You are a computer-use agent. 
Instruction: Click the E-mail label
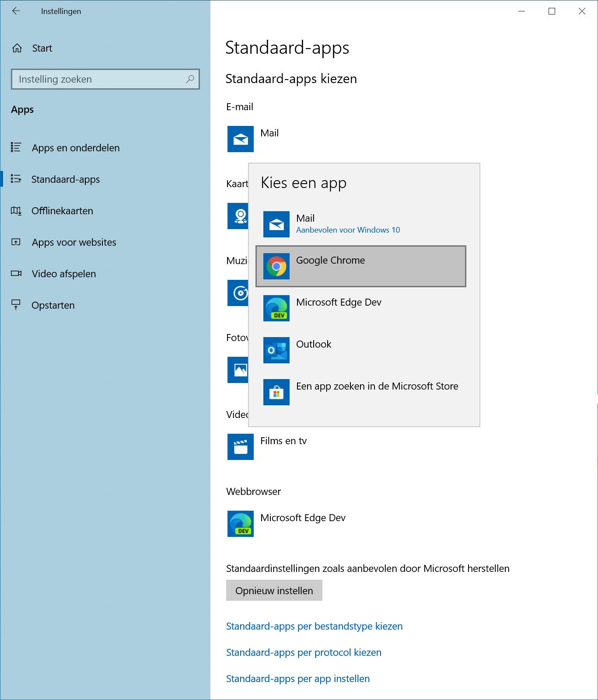(x=240, y=107)
